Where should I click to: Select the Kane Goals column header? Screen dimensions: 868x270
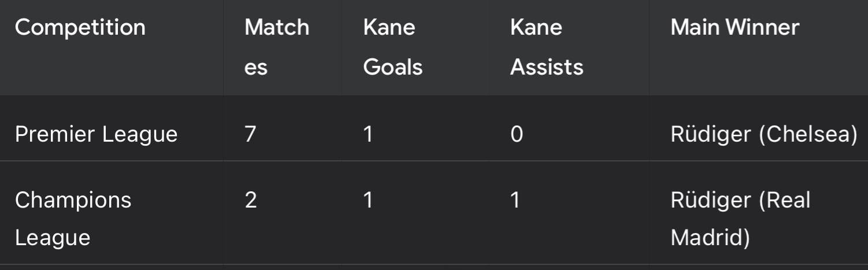(392, 47)
